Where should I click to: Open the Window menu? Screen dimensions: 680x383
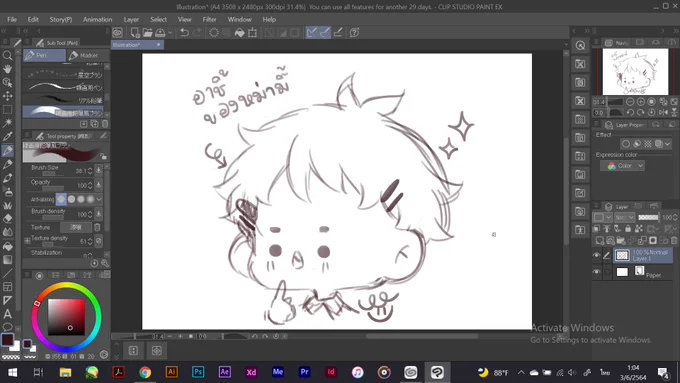coord(239,20)
